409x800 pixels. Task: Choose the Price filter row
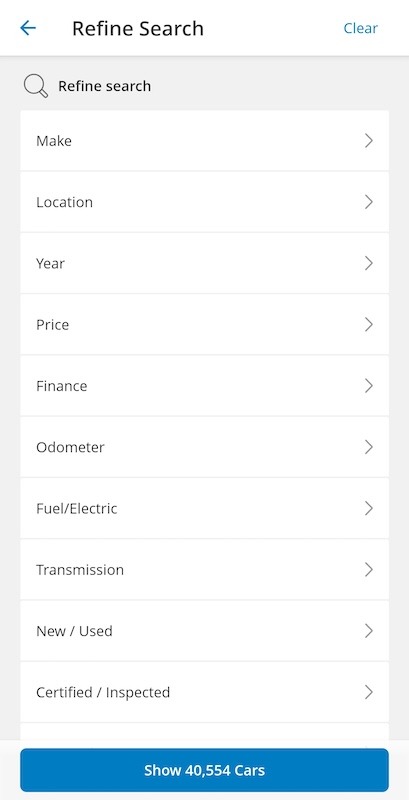coord(204,324)
